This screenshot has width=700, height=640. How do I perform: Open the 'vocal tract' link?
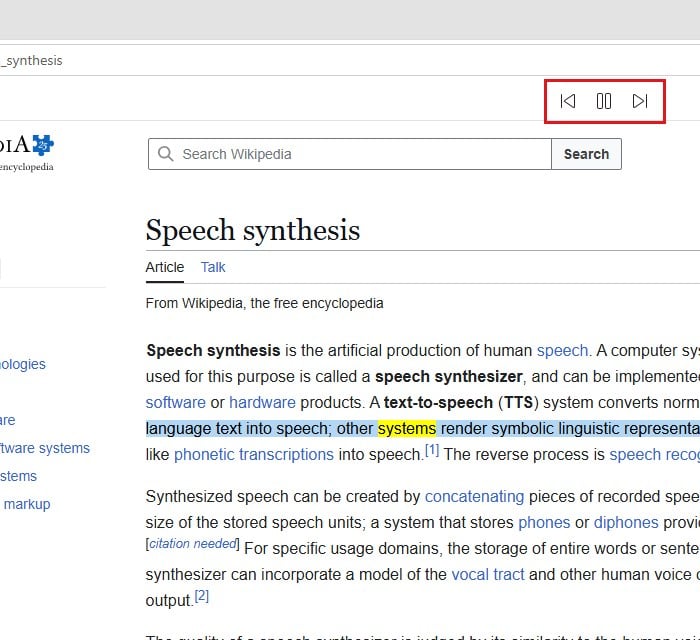(488, 574)
